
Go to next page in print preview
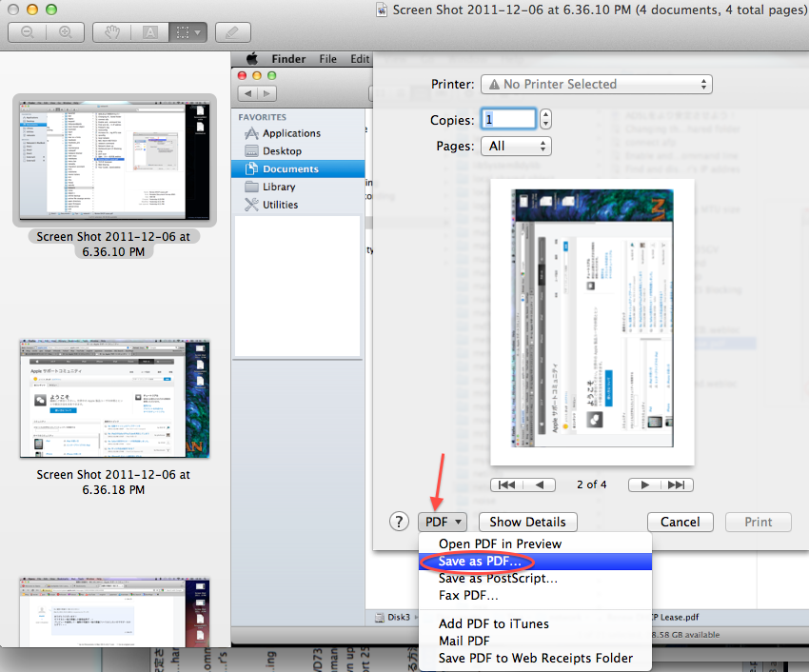pyautogui.click(x=645, y=484)
